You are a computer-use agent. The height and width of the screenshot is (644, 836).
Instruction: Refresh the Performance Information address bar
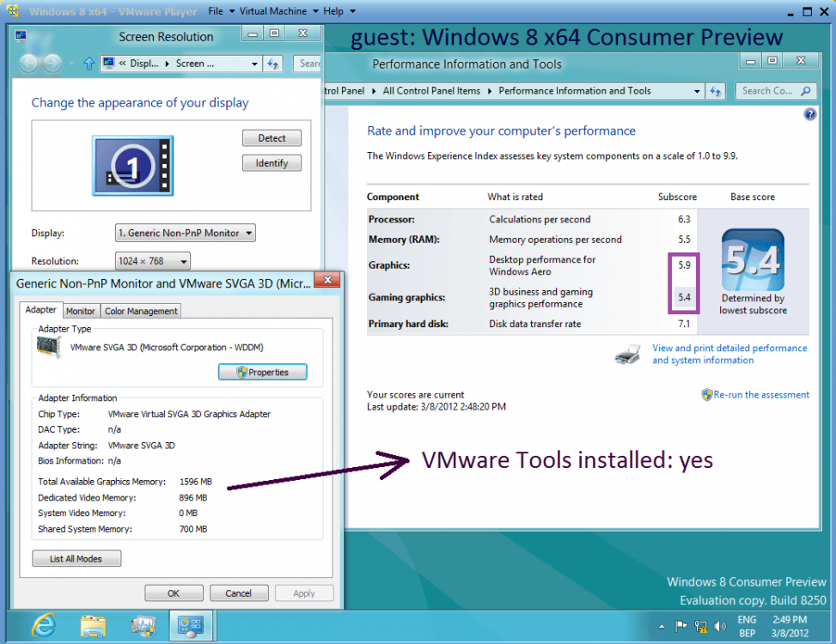(715, 91)
